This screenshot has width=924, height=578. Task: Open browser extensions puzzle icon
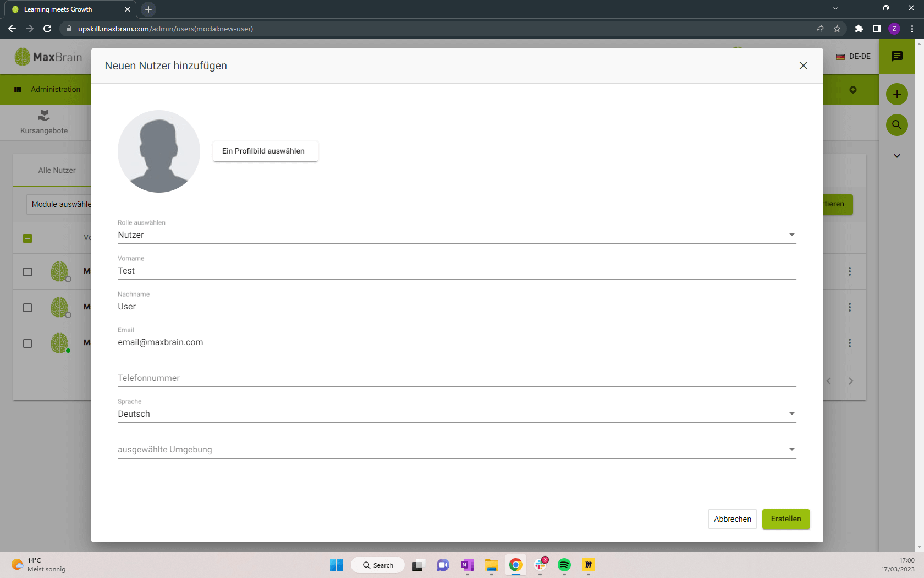(859, 29)
